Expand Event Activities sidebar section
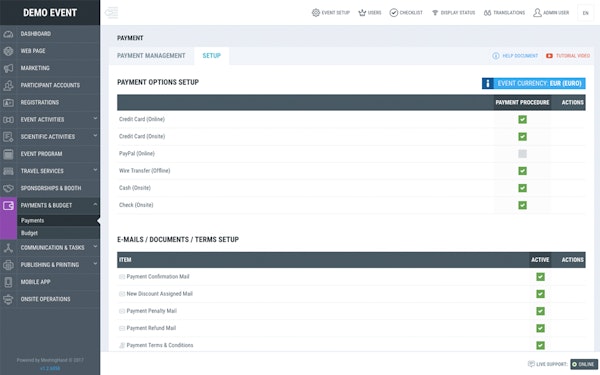This screenshot has height=375, width=600. point(95,119)
